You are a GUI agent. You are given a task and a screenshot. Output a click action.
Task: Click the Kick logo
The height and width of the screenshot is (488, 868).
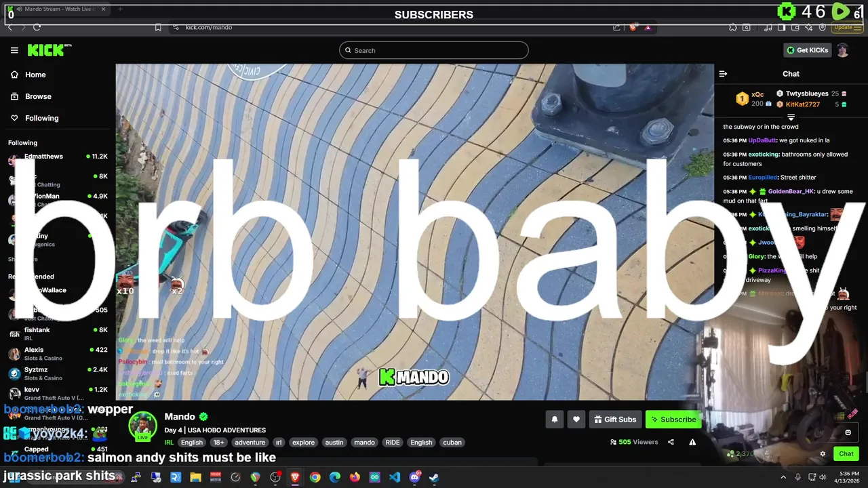tap(50, 50)
